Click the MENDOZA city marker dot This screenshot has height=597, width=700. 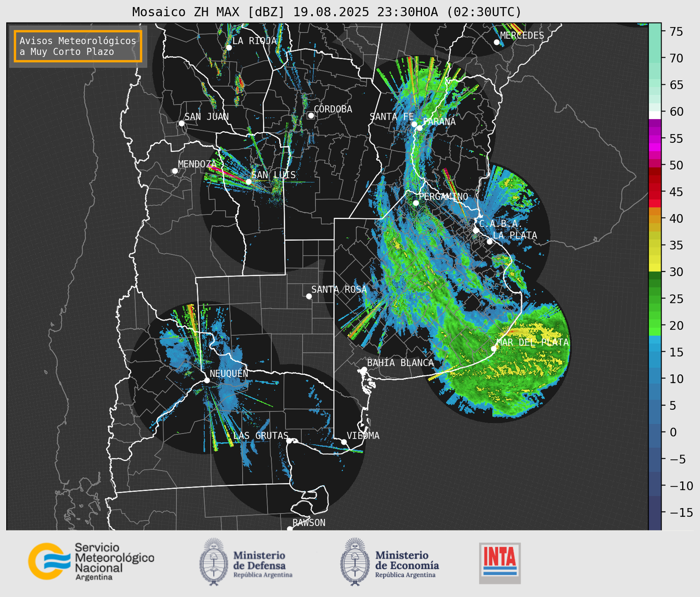click(x=175, y=171)
